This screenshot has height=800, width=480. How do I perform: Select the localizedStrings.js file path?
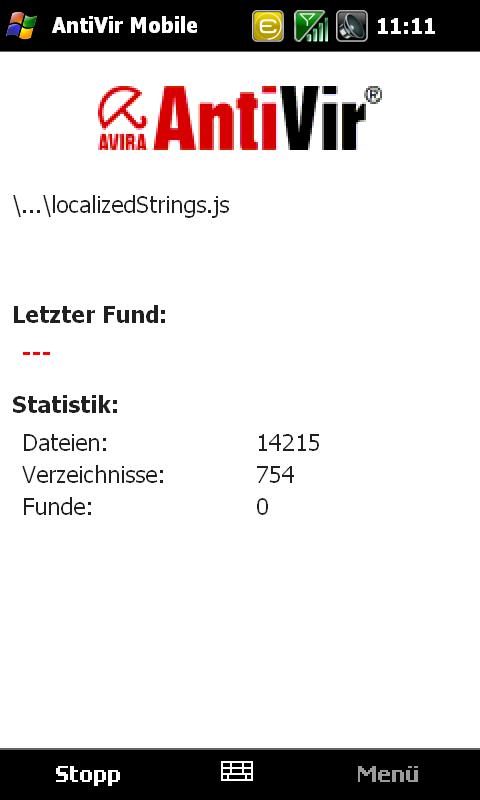(x=121, y=206)
